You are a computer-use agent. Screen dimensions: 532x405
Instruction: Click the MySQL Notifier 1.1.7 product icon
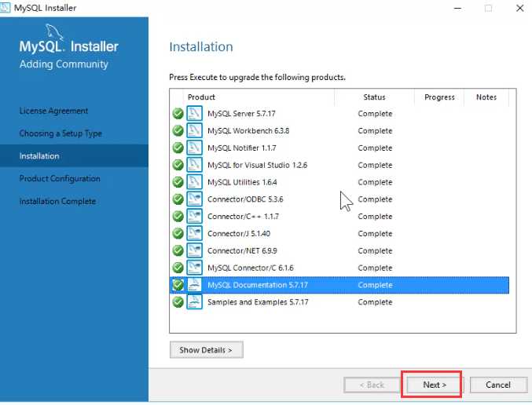tap(194, 148)
